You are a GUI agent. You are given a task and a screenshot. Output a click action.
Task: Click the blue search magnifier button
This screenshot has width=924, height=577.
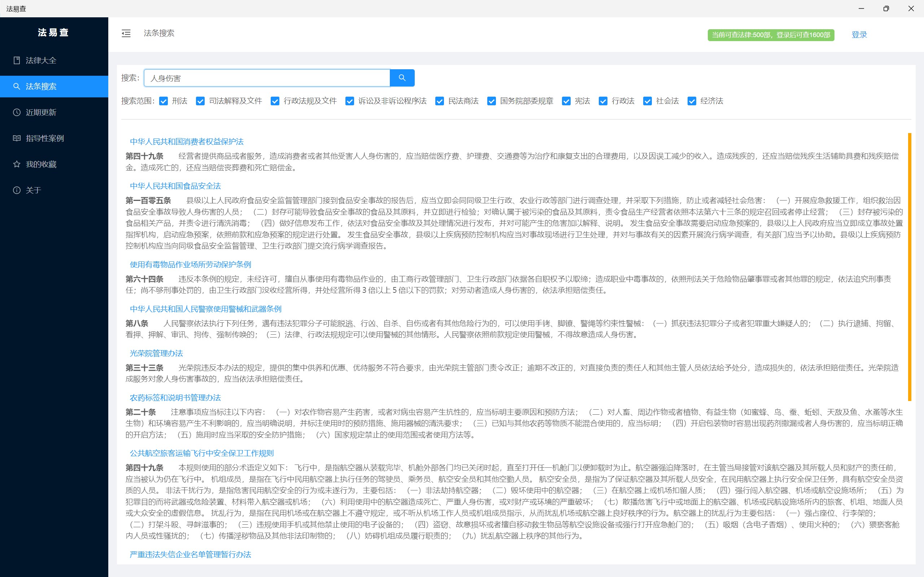point(402,78)
